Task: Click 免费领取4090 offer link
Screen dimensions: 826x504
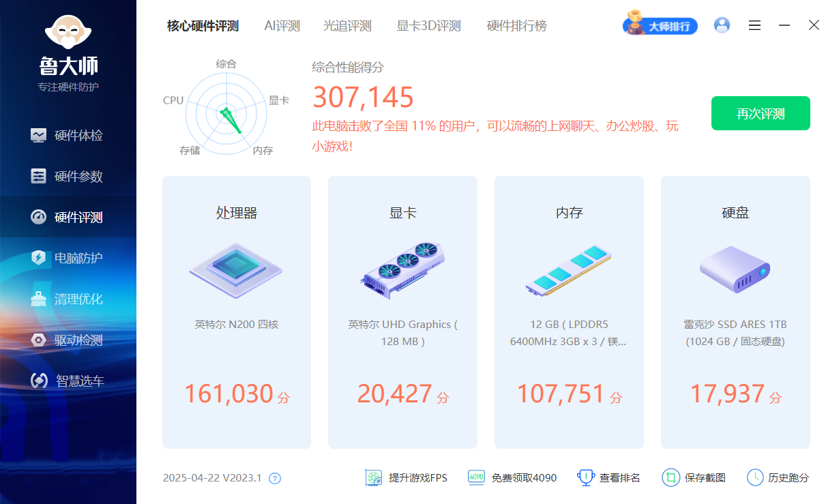Action: (x=512, y=477)
